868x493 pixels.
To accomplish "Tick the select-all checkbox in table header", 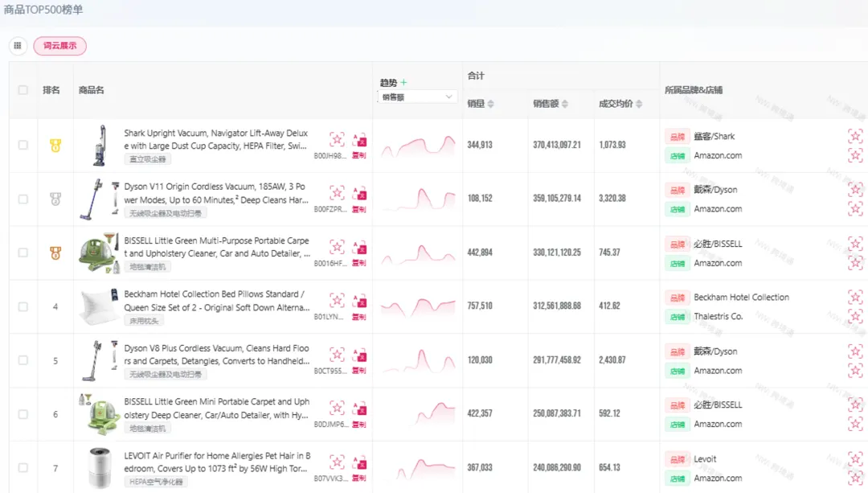I will tap(23, 90).
